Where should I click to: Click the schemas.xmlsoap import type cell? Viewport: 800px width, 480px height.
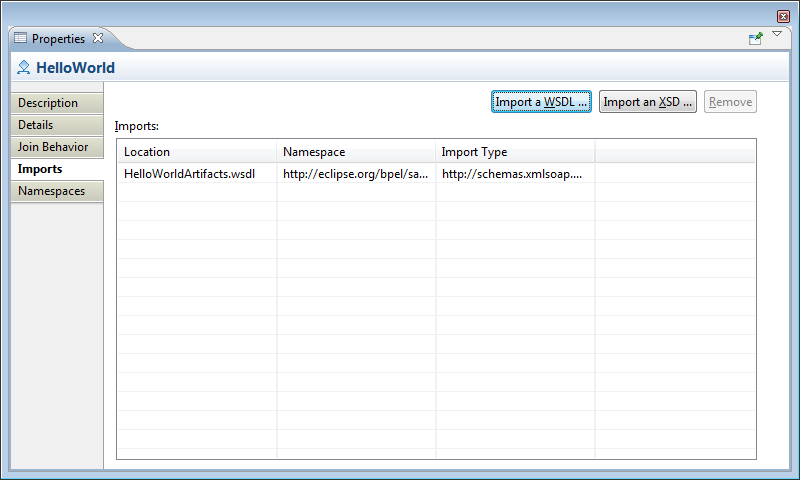tap(512, 174)
